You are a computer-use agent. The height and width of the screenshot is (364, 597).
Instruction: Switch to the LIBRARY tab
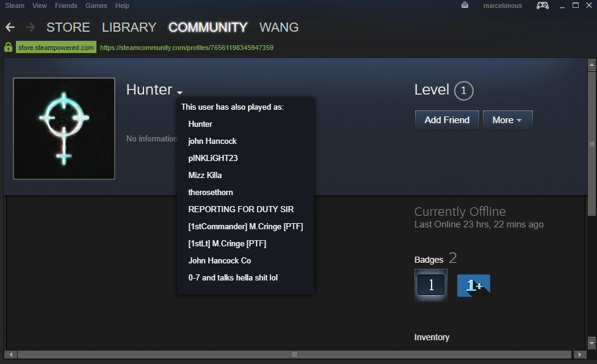(129, 27)
